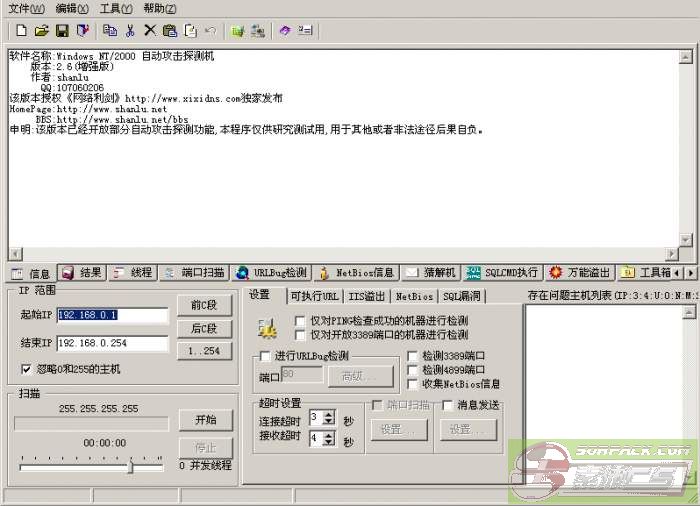Enable the 检测3389端口 checkbox
This screenshot has width=700, height=506.
point(413,356)
